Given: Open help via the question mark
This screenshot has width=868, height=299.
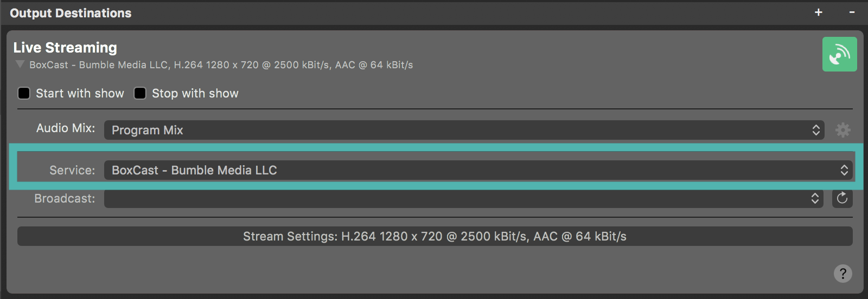Looking at the screenshot, I should 843,274.
